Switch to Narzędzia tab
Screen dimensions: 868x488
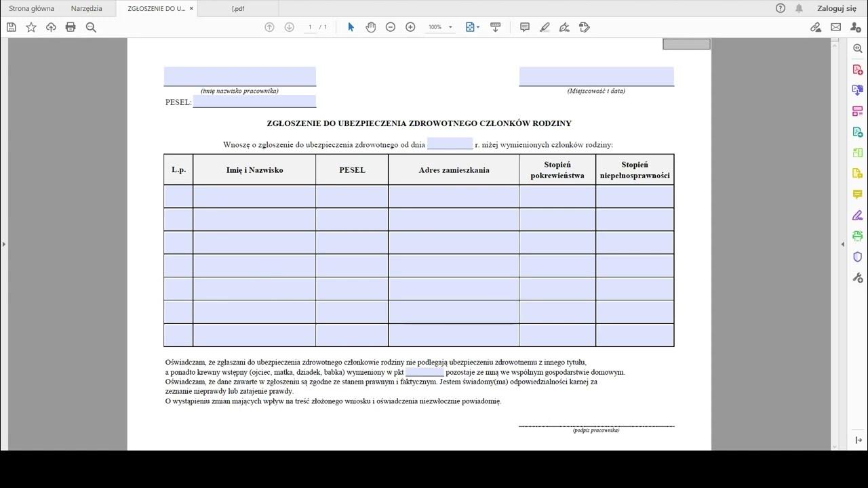click(x=87, y=8)
